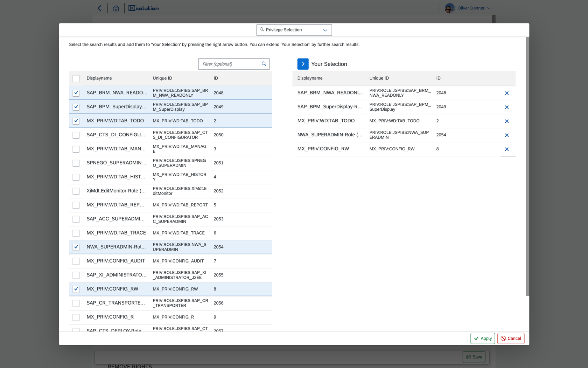Click ID column header in left table

tap(216, 78)
